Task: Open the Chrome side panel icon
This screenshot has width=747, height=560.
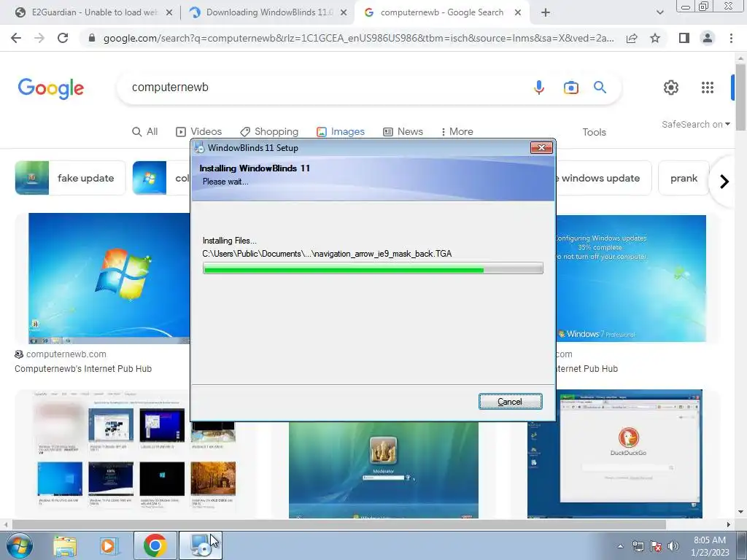Action: [x=684, y=38]
